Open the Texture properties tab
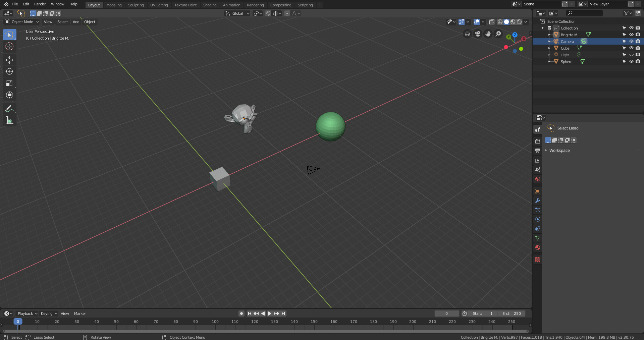The image size is (644, 340). coord(538,260)
